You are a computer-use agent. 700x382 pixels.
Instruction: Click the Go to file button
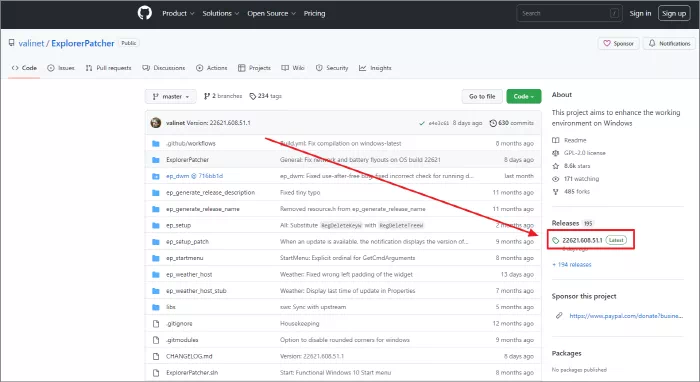click(x=482, y=96)
